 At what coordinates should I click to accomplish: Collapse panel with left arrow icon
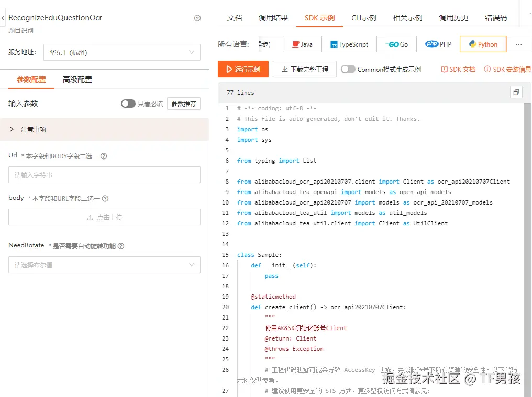tap(3, 18)
